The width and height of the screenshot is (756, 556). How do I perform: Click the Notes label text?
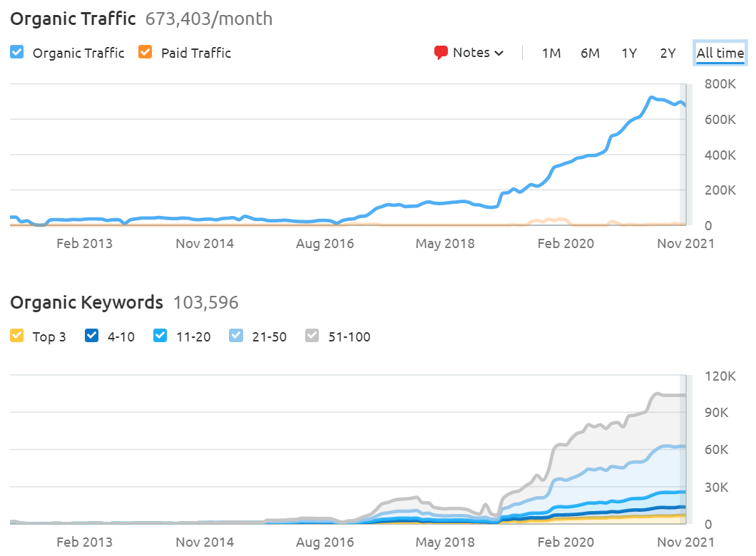click(x=471, y=53)
